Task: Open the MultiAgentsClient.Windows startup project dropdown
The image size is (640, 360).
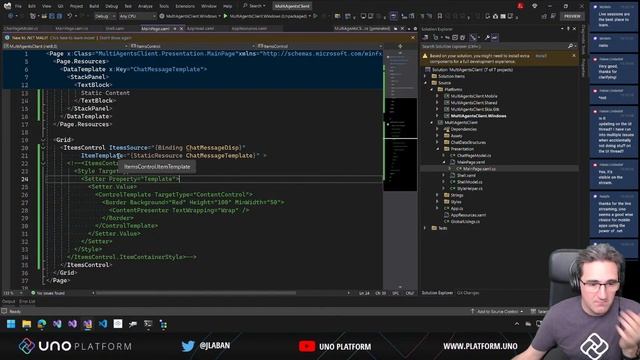Action: [x=191, y=16]
